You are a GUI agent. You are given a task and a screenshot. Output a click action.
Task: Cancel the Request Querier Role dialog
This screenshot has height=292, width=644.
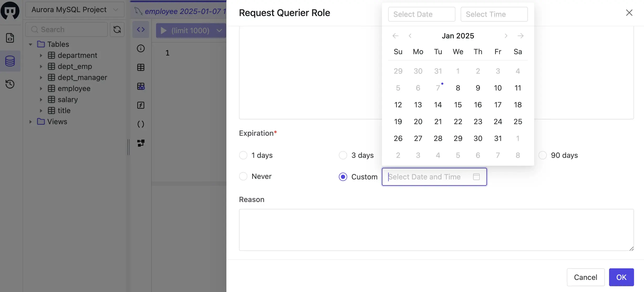coord(586,277)
